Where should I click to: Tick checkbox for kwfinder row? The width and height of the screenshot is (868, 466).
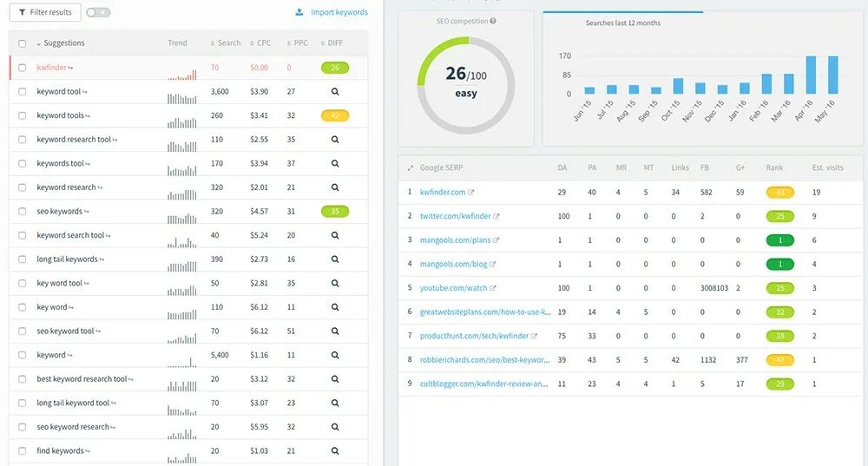click(x=23, y=68)
